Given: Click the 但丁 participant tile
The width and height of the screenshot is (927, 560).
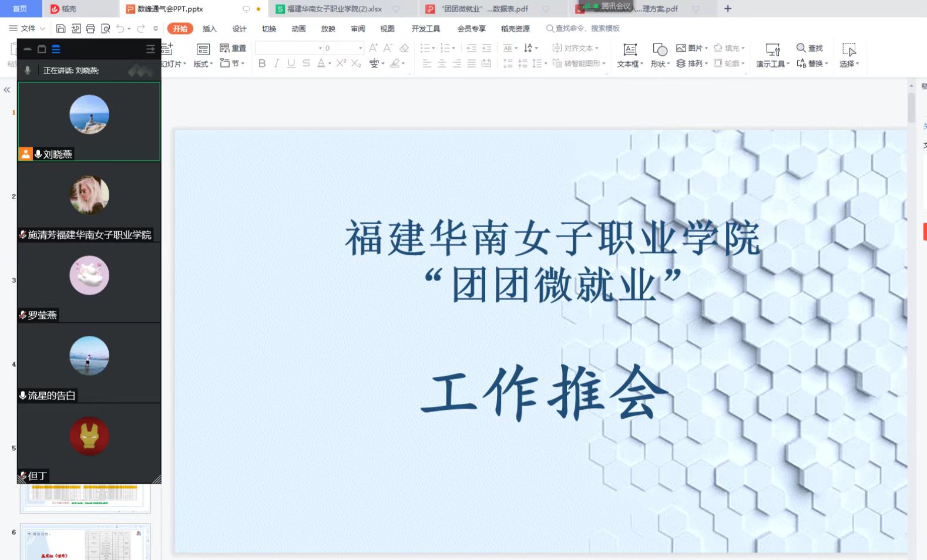Looking at the screenshot, I should pos(89,443).
